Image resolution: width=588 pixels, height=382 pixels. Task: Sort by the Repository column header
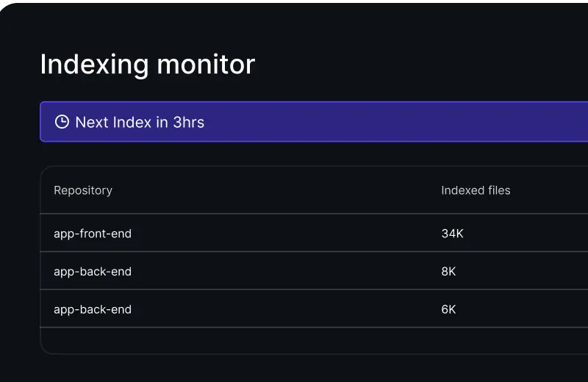point(83,190)
